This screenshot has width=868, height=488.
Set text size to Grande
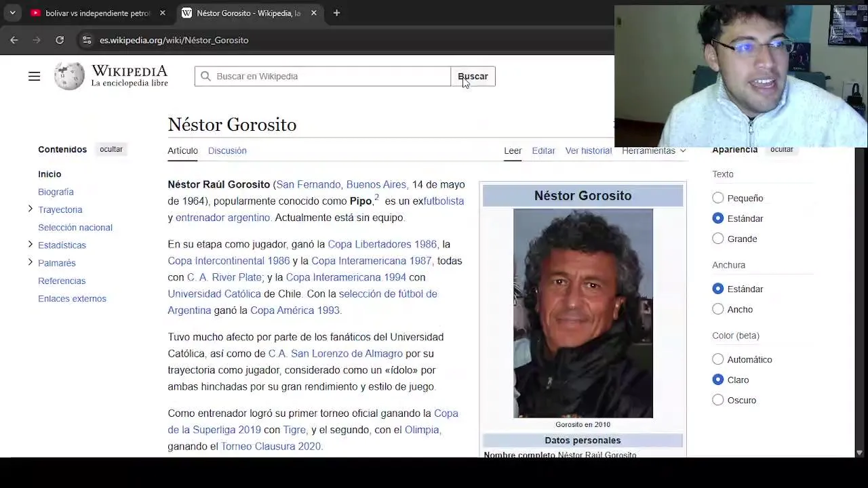click(x=718, y=239)
